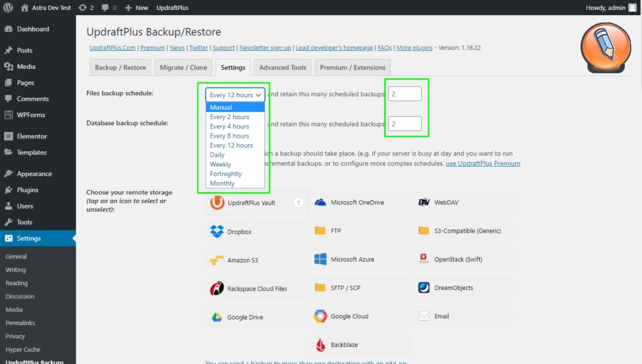The width and height of the screenshot is (642, 364).
Task: Click the UpdraftPlus Vault help question mark
Action: [298, 202]
